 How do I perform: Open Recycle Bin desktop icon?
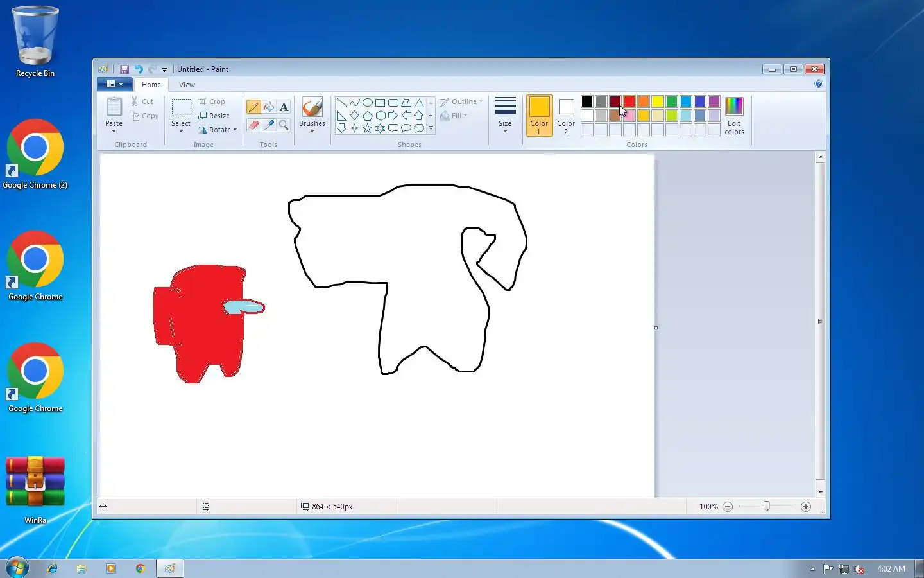coord(35,42)
